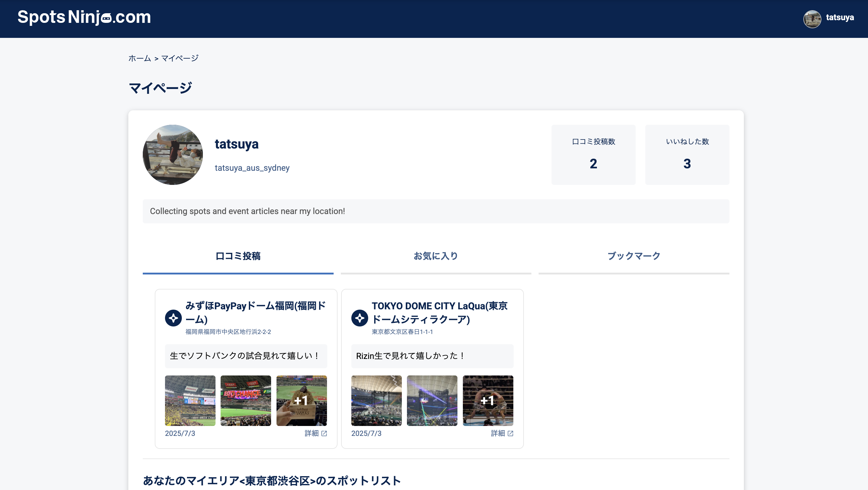
Task: Open the tatsuya avatar in header
Action: click(812, 19)
